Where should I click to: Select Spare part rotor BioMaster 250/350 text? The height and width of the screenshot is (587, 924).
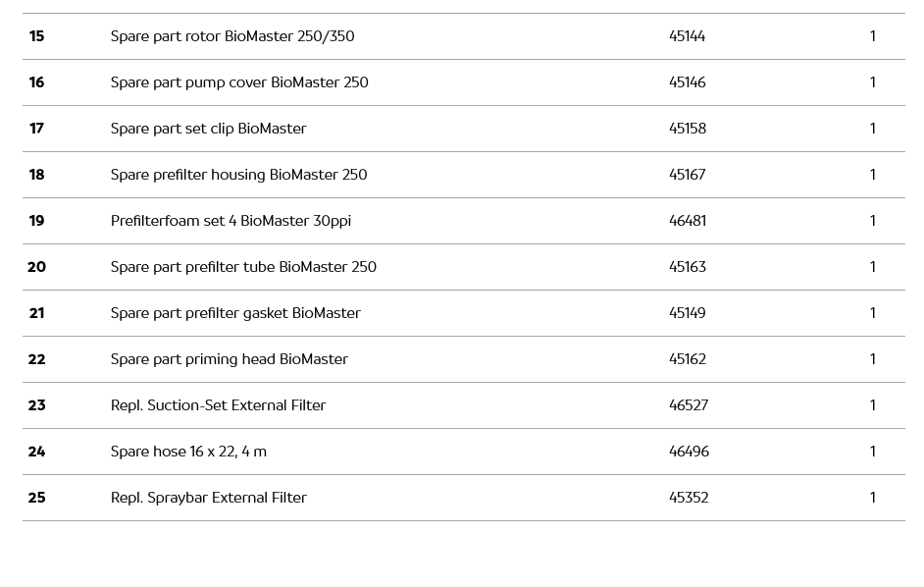232,36
